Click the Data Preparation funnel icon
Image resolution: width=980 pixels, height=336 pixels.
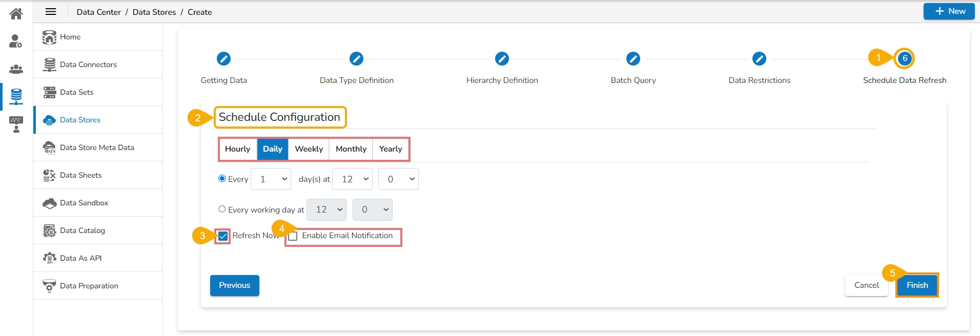(49, 286)
